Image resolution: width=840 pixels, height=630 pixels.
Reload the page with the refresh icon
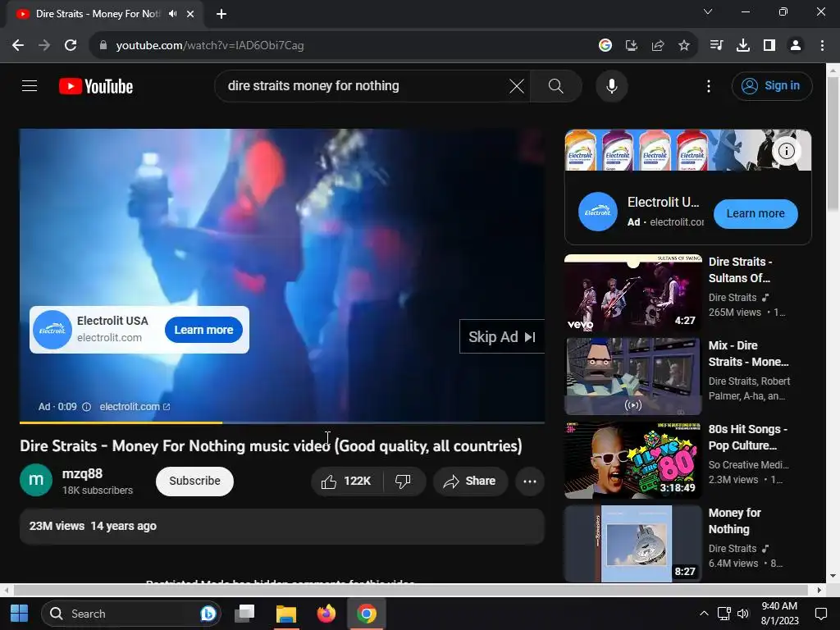71,46
